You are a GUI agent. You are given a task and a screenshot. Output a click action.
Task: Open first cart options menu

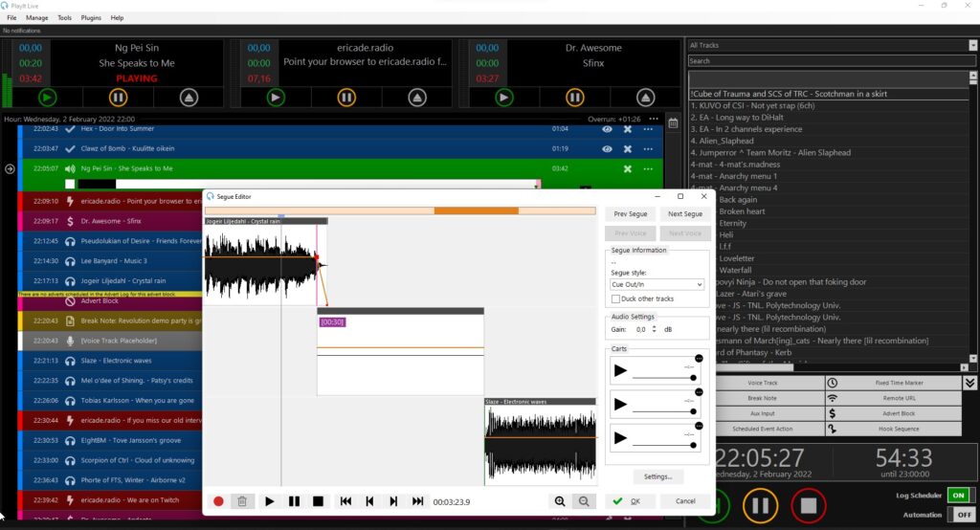coord(699,358)
